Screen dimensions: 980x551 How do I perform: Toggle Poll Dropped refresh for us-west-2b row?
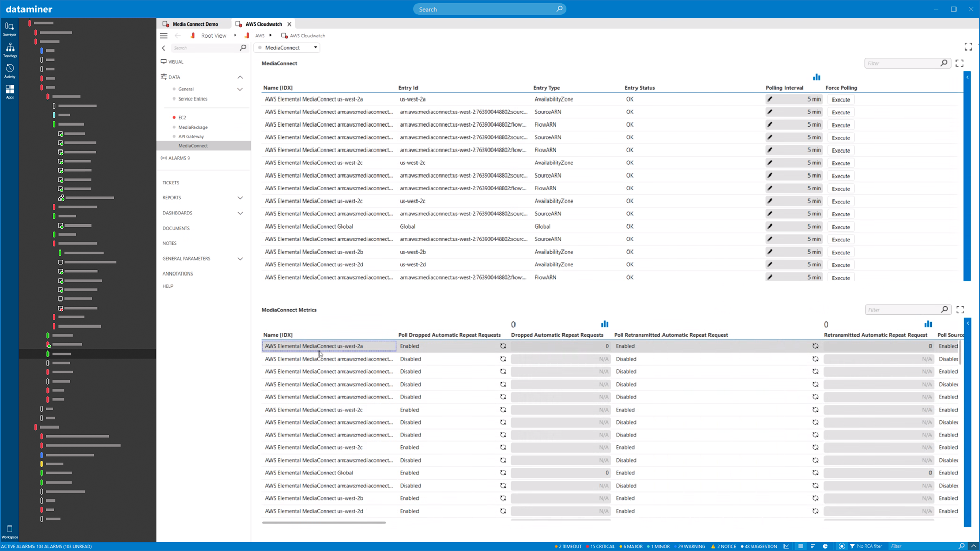[503, 498]
